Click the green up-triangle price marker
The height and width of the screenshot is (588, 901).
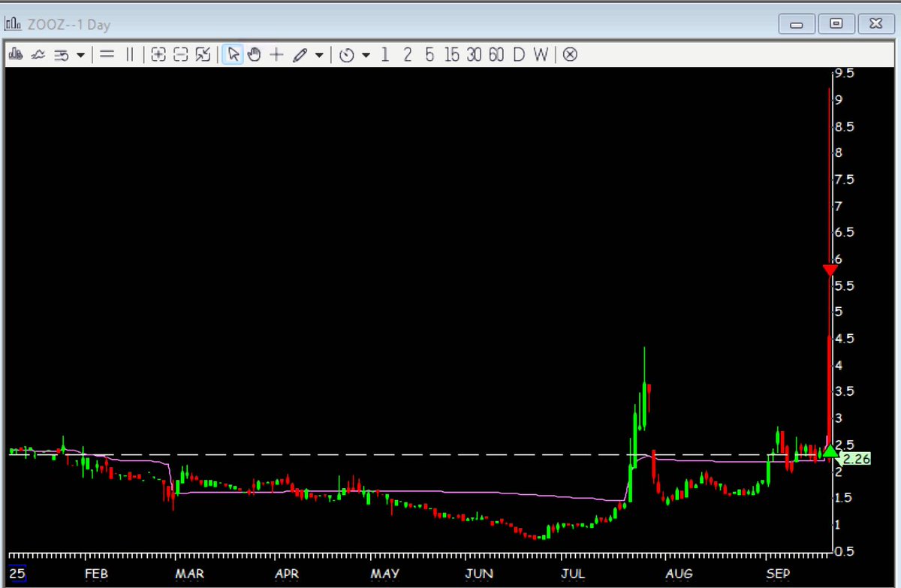tap(830, 451)
